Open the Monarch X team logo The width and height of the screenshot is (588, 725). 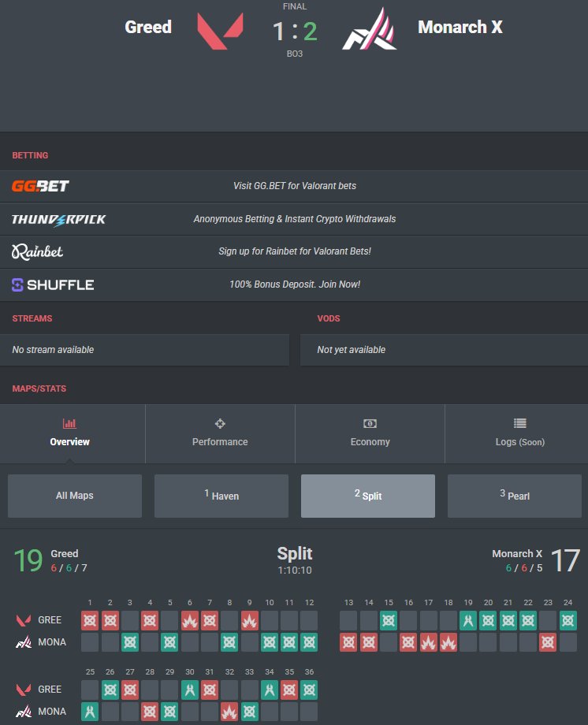pyautogui.click(x=370, y=30)
